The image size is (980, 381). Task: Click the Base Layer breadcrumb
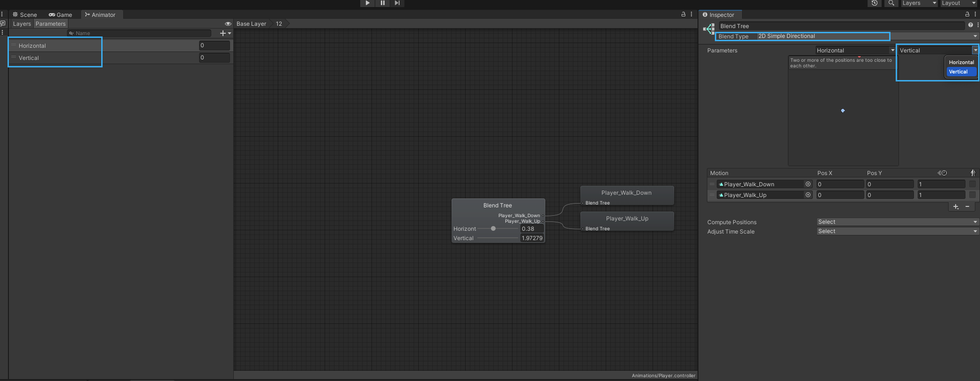251,24
